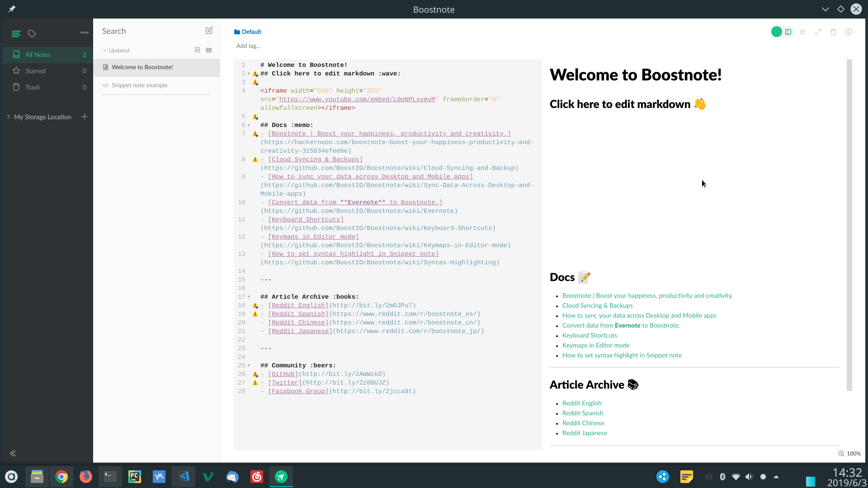This screenshot has height=488, width=868.
Task: Collapse the Updated notes sort section
Action: 104,50
